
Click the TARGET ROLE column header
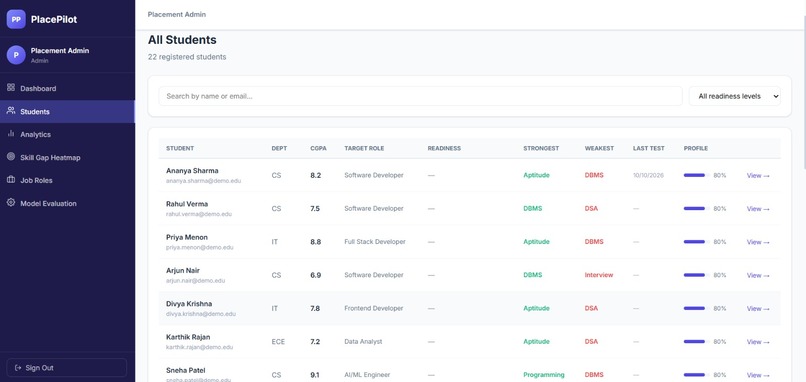(364, 148)
